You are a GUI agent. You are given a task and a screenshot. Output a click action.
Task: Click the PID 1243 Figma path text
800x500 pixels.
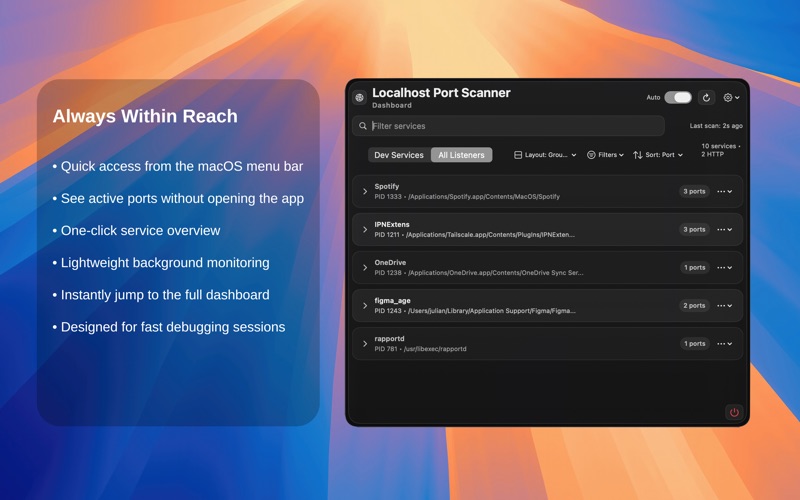(x=475, y=311)
